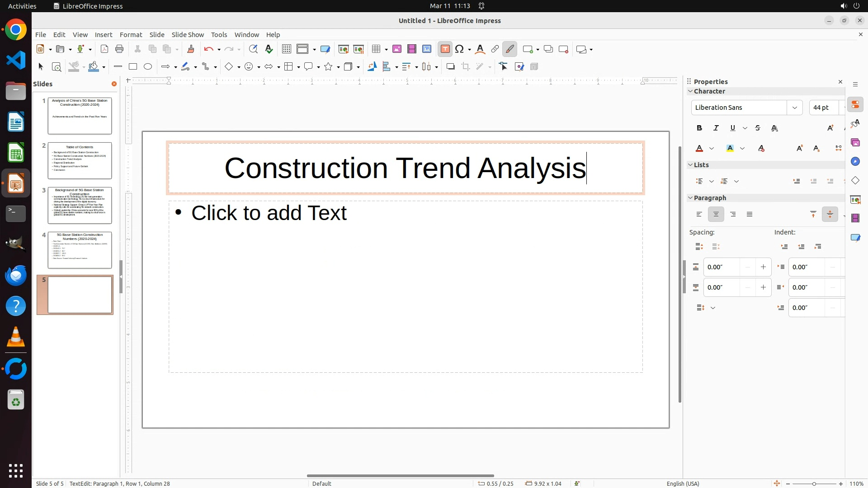Select the slide 3 thumbnail
This screenshot has width=868, height=488.
(80, 206)
